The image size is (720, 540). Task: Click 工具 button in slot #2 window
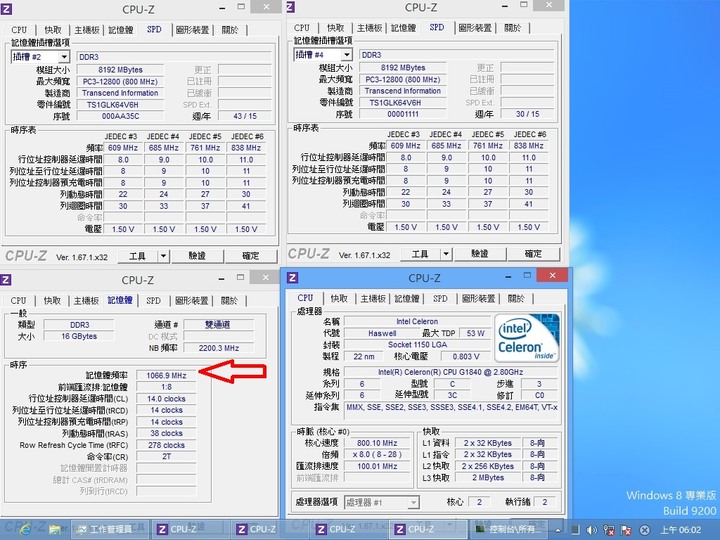tap(138, 256)
